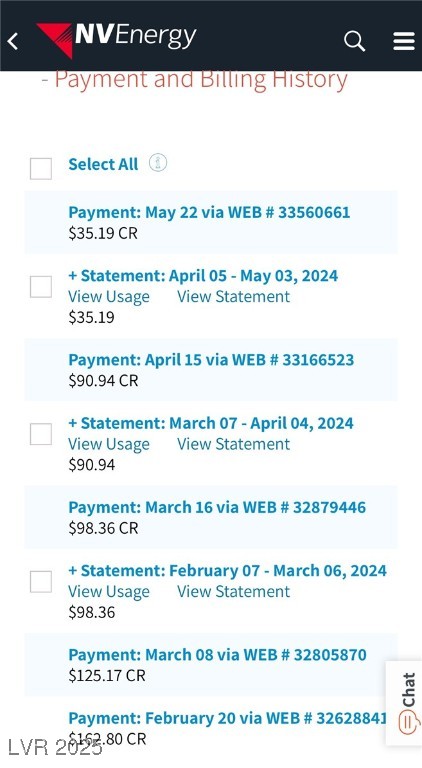Tap the back arrow icon
This screenshot has height=768, width=422.
click(x=13, y=41)
